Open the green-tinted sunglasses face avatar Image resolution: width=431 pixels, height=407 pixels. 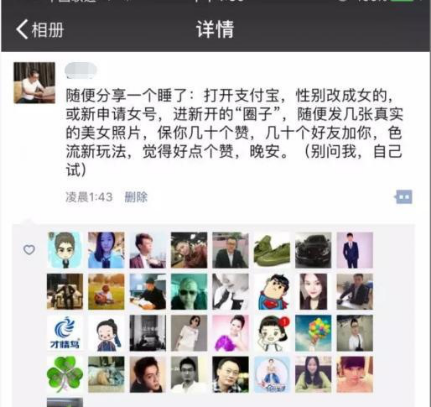[189, 292]
